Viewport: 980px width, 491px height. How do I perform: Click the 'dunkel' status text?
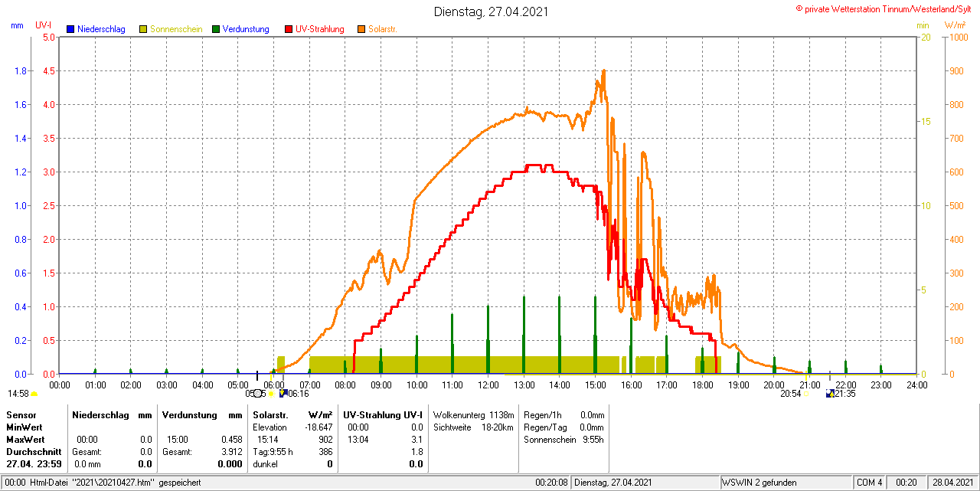(x=266, y=464)
